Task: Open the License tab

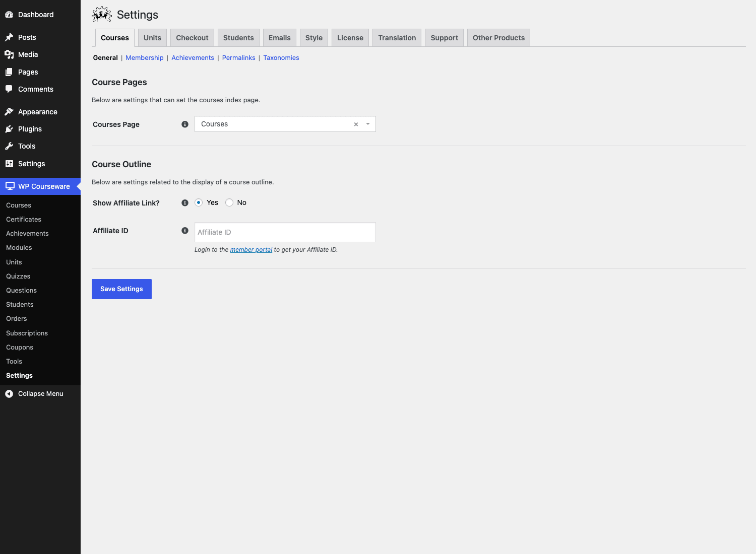Action: [350, 38]
